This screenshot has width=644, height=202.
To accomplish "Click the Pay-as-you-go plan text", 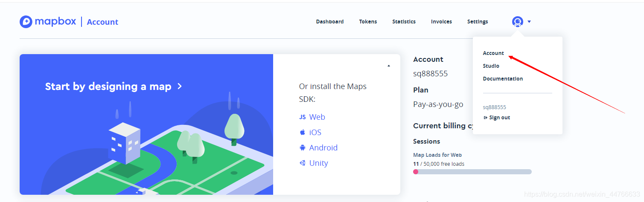I will [x=438, y=104].
